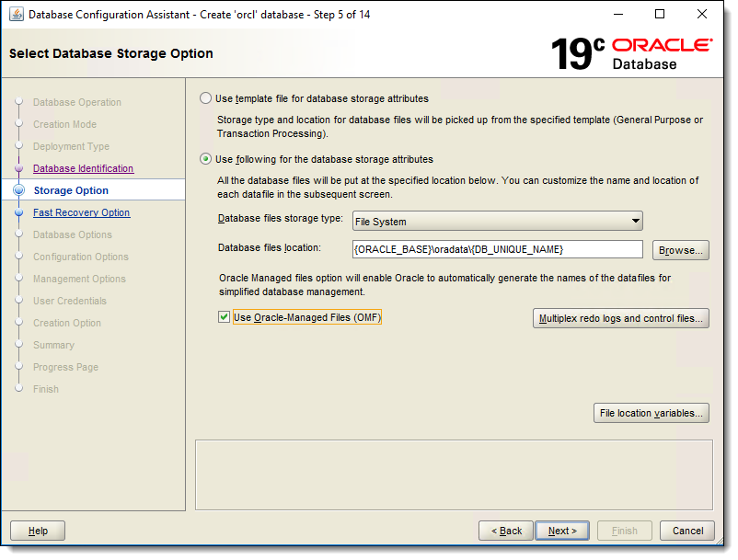Click the Database Identification step bullet

pyautogui.click(x=18, y=168)
